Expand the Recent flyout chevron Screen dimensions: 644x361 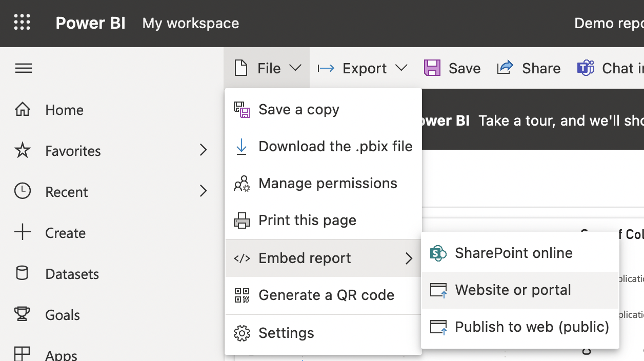tap(204, 191)
